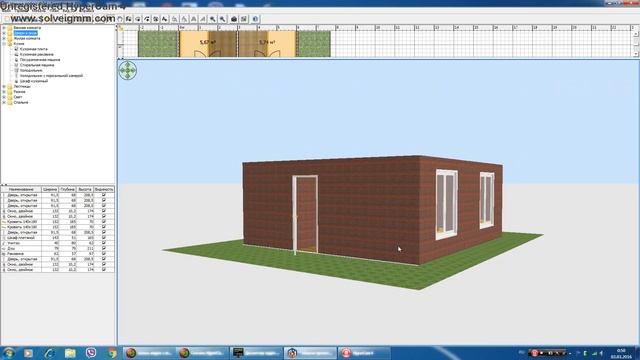Image resolution: width=640 pixels, height=360 pixels.
Task: Launch Internet Explorer from the taskbar
Action: click(49, 353)
